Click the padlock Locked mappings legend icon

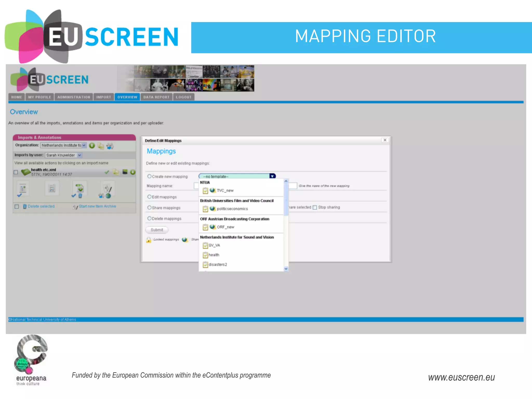pos(149,240)
